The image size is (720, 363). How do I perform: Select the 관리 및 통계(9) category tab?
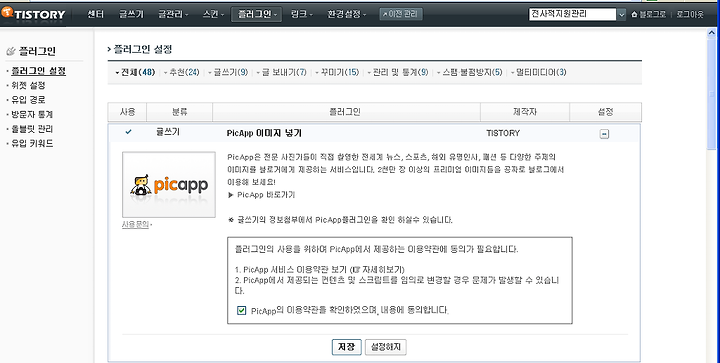pyautogui.click(x=399, y=72)
